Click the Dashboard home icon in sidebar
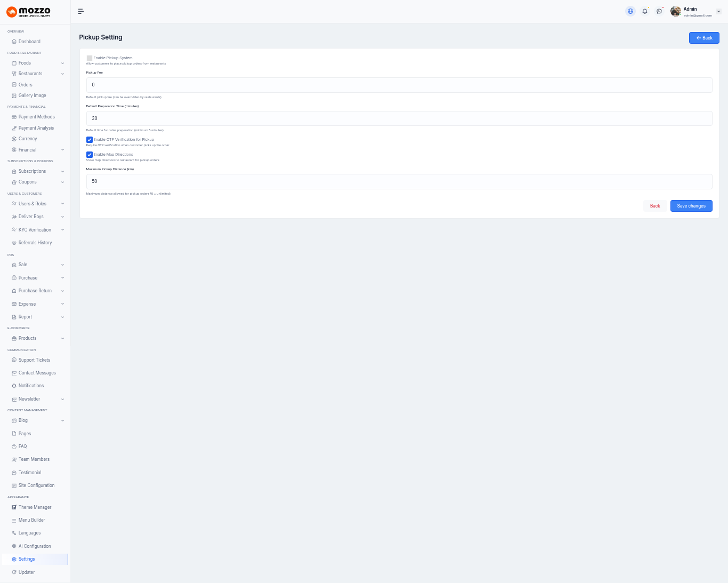Image resolution: width=728 pixels, height=583 pixels. (x=14, y=42)
